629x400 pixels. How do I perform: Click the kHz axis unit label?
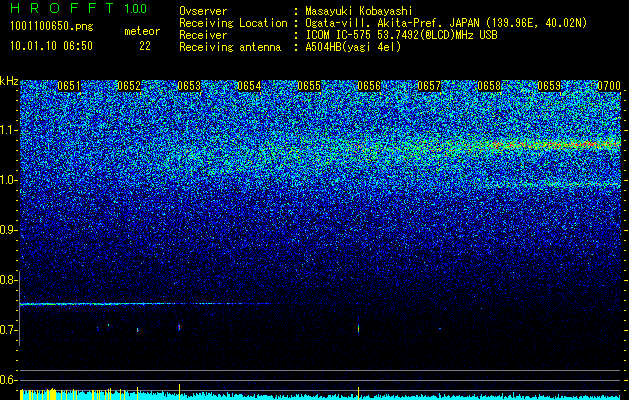[x=9, y=81]
